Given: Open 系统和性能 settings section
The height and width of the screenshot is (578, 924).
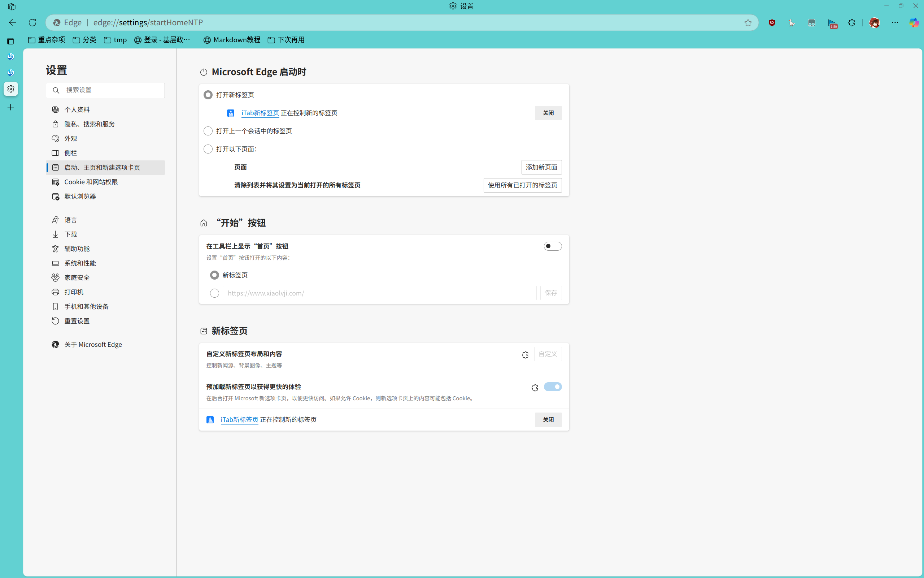Looking at the screenshot, I should (105, 263).
